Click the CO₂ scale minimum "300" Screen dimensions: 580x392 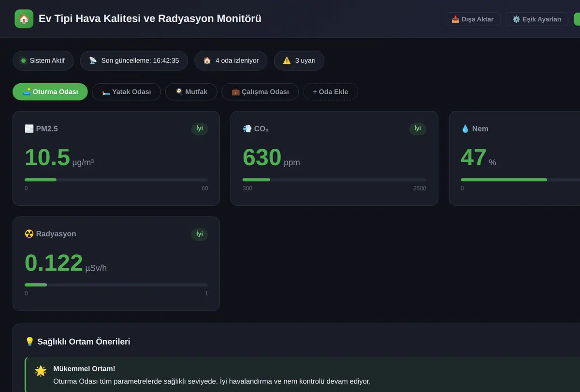[x=247, y=189]
